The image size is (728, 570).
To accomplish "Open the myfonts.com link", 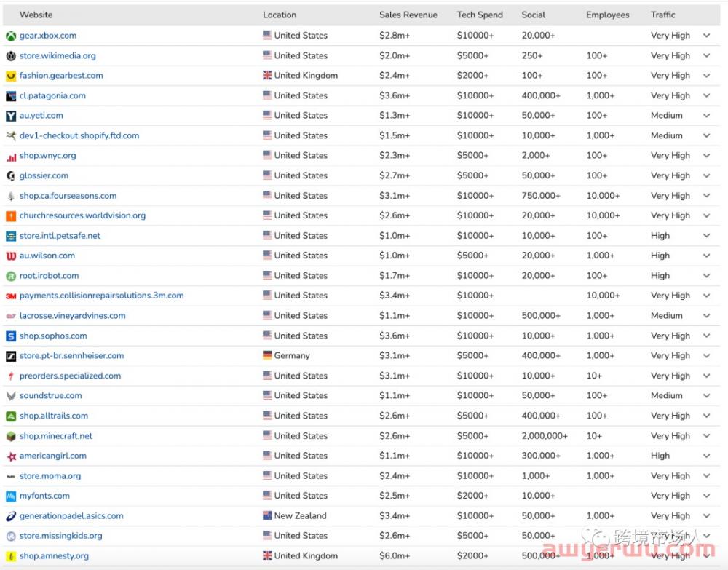I will pos(44,496).
